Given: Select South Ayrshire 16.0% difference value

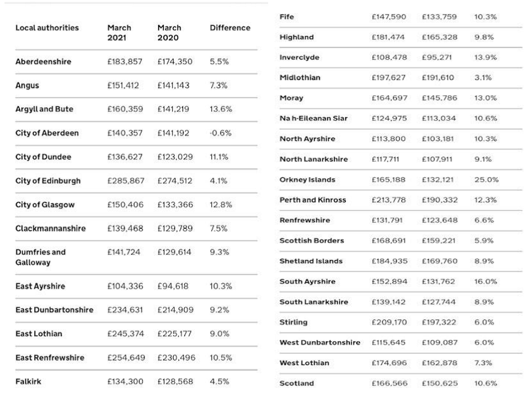Looking at the screenshot, I should tap(486, 282).
